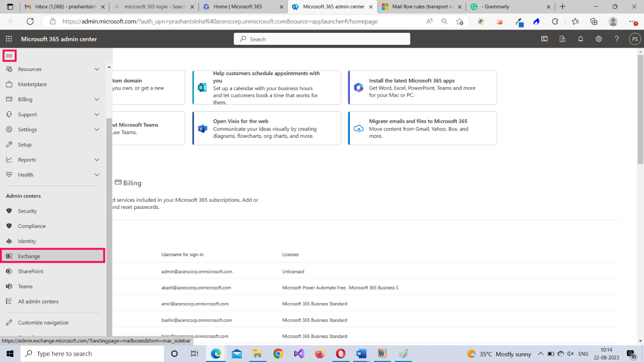The image size is (644, 362).
Task: Open the notifications bell icon
Action: 581,39
